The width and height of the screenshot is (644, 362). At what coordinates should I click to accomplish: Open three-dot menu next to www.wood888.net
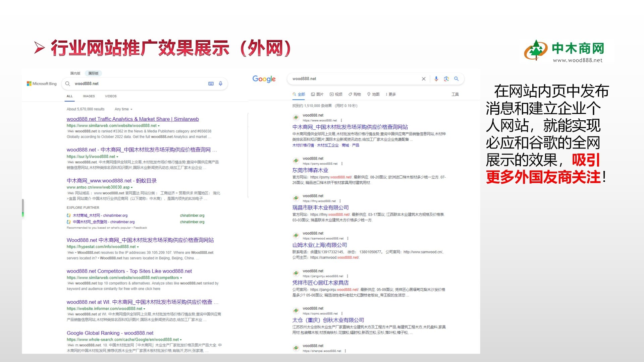pyautogui.click(x=341, y=120)
